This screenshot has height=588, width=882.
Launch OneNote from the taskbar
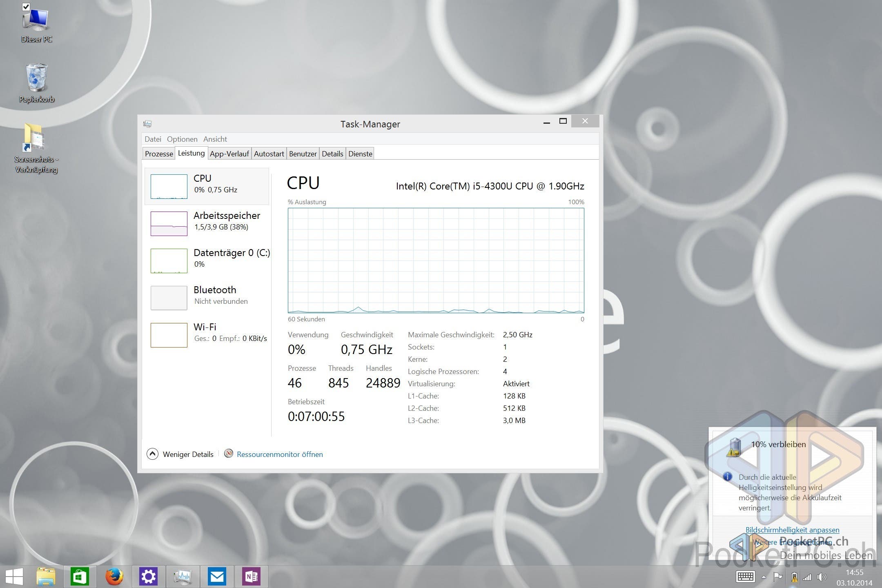click(251, 577)
